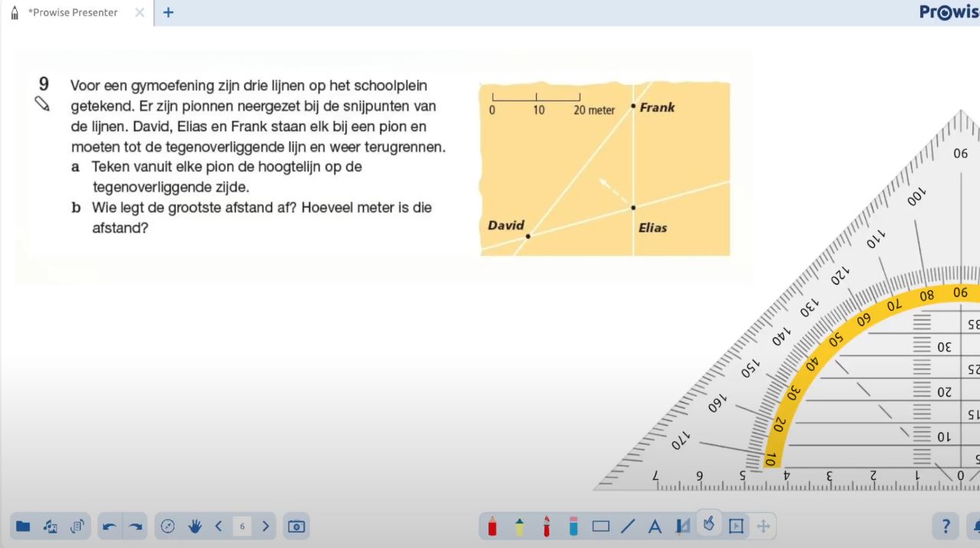The height and width of the screenshot is (548, 980).
Task: Open the media library icon
Action: pos(50,526)
